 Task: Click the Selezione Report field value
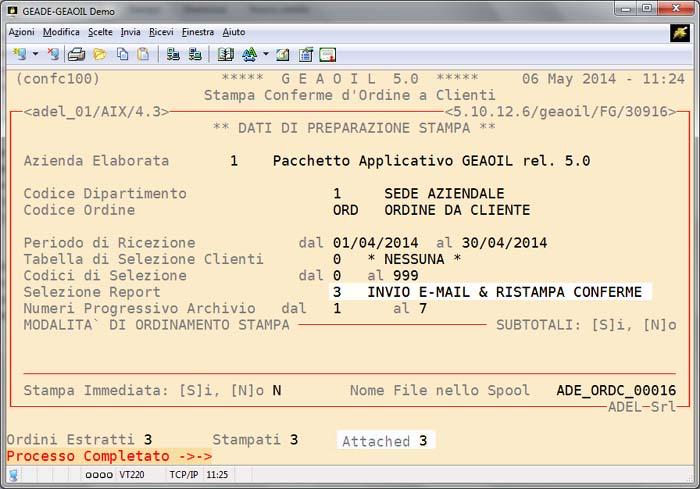click(x=490, y=292)
